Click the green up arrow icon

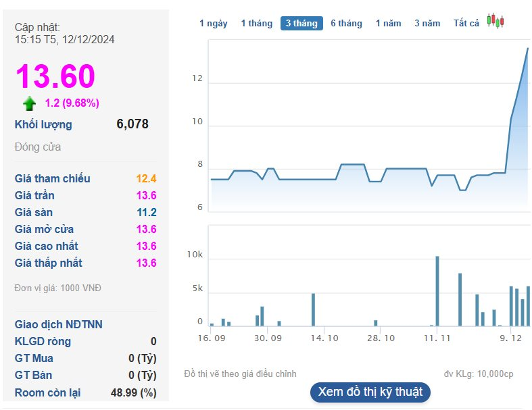tap(30, 103)
